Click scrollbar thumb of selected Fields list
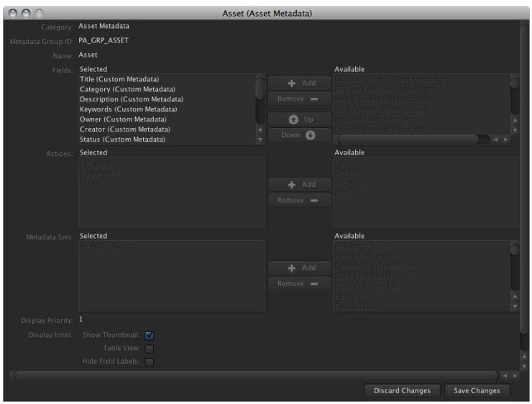The image size is (532, 404). pos(260,88)
